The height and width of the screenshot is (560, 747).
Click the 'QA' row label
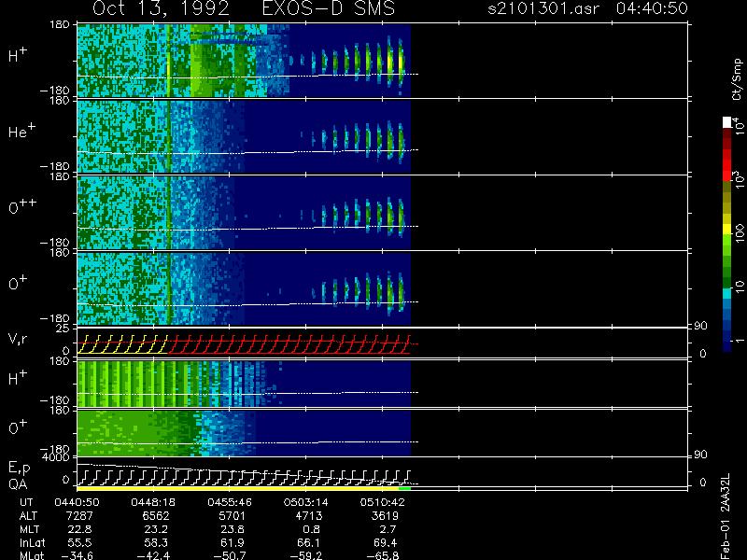18,484
